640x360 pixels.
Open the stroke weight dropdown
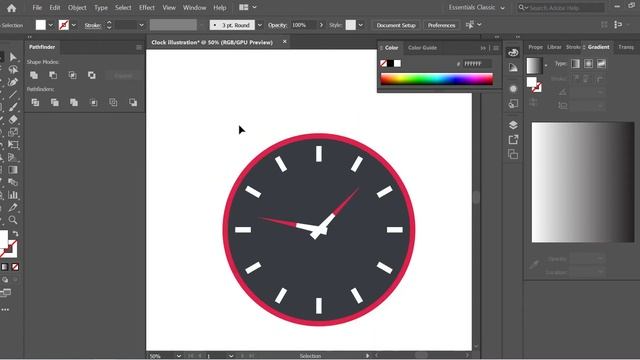click(x=141, y=25)
